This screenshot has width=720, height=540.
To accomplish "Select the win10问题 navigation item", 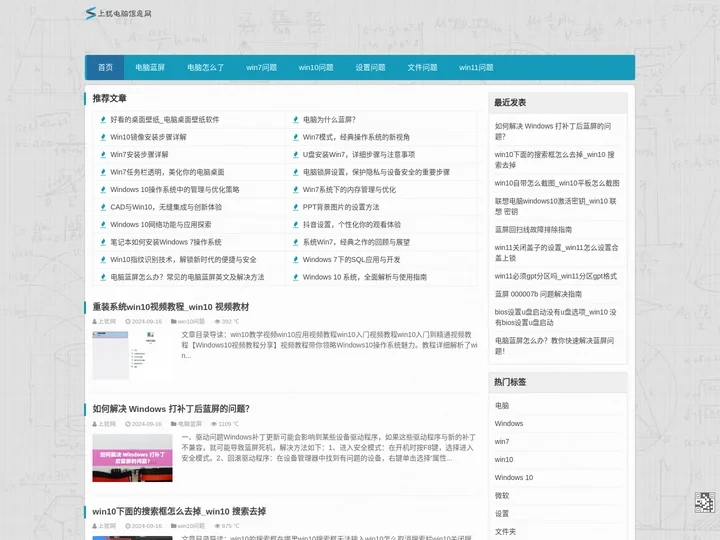I will click(x=316, y=68).
